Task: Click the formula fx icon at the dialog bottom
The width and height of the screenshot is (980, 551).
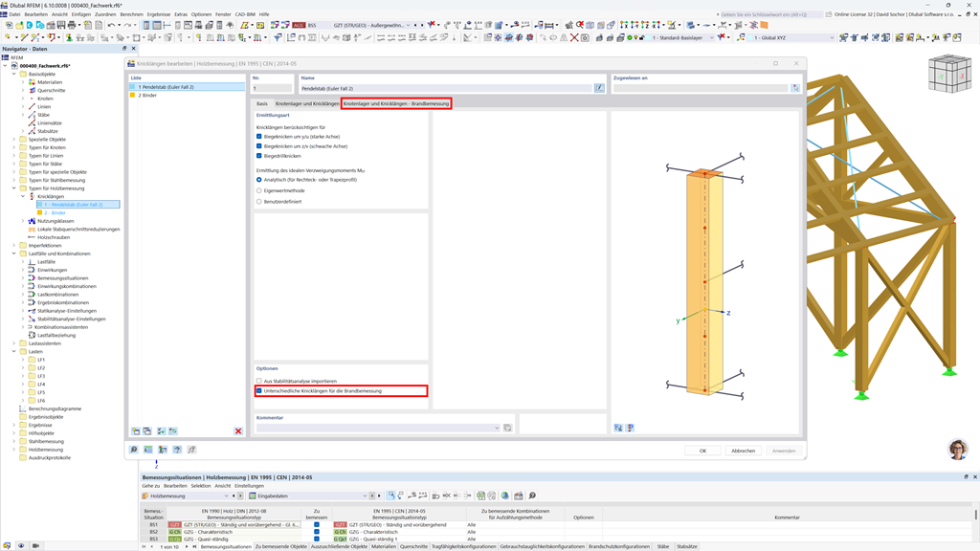Action: point(191,450)
